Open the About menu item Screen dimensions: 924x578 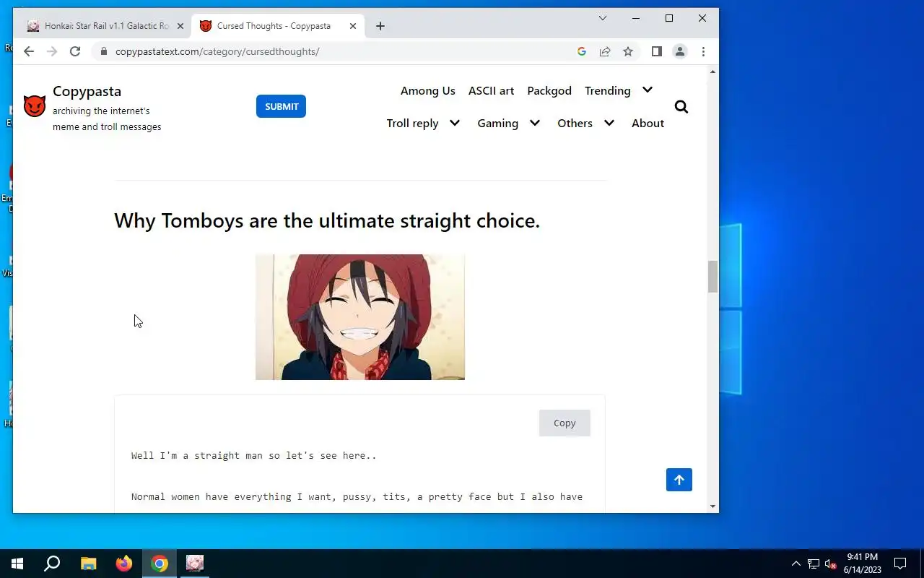(x=648, y=123)
